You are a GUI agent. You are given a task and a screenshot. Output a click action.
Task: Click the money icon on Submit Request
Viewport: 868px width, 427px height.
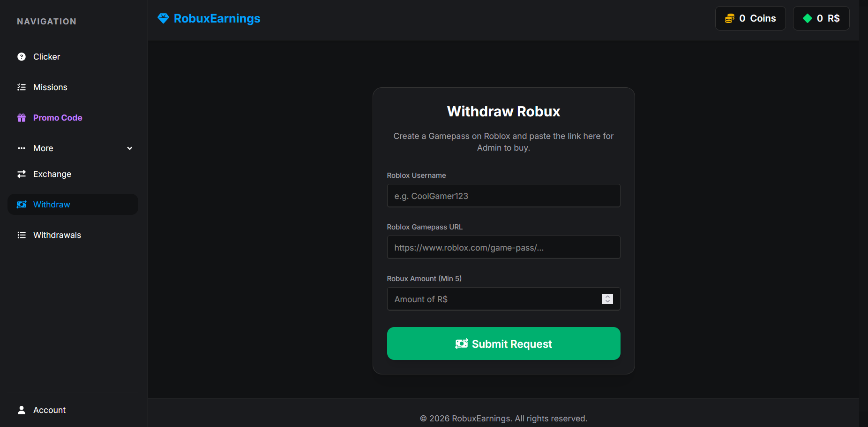click(462, 344)
